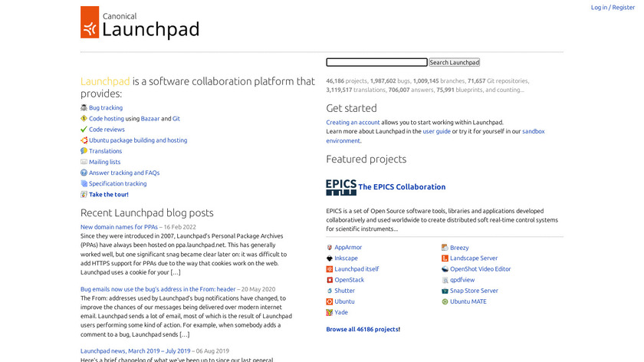Viewport: 644px width, 362px height.
Task: Click the Take the tour! link
Action: coord(109,194)
